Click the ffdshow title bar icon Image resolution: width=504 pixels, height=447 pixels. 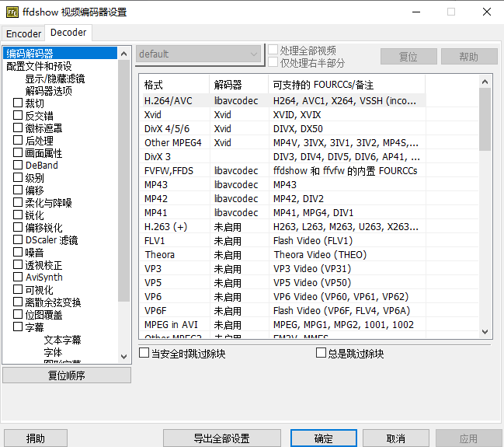(x=12, y=12)
